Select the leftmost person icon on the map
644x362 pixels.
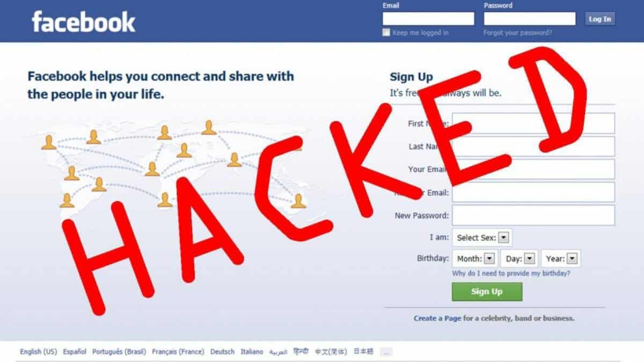click(49, 143)
